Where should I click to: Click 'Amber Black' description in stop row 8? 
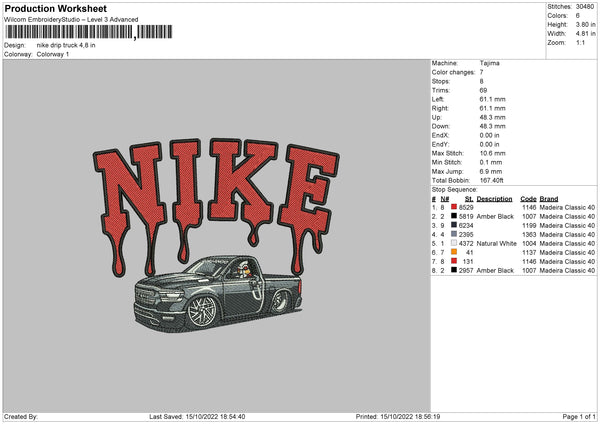495,270
